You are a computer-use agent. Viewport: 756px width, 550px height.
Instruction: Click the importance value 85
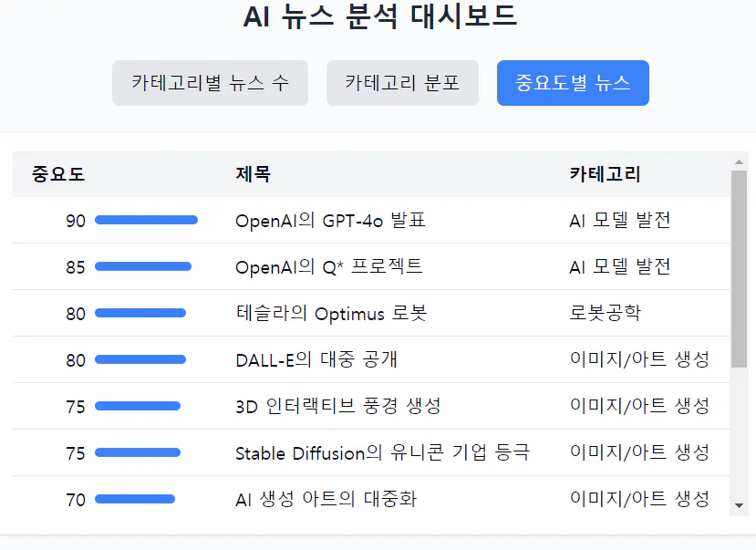76,267
